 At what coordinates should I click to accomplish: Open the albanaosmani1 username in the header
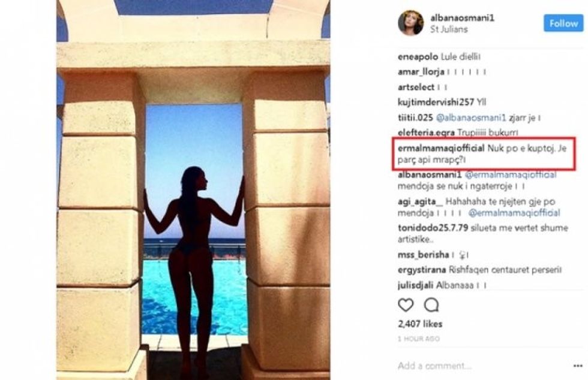pos(463,18)
